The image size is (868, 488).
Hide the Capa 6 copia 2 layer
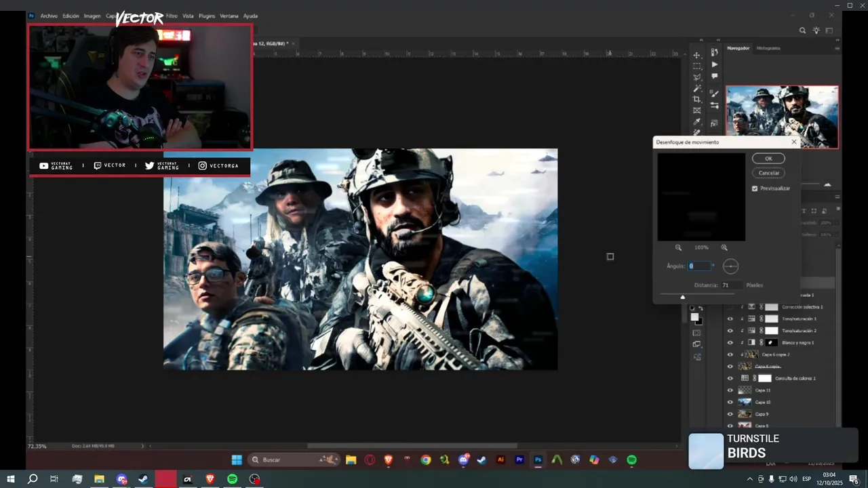click(x=730, y=354)
